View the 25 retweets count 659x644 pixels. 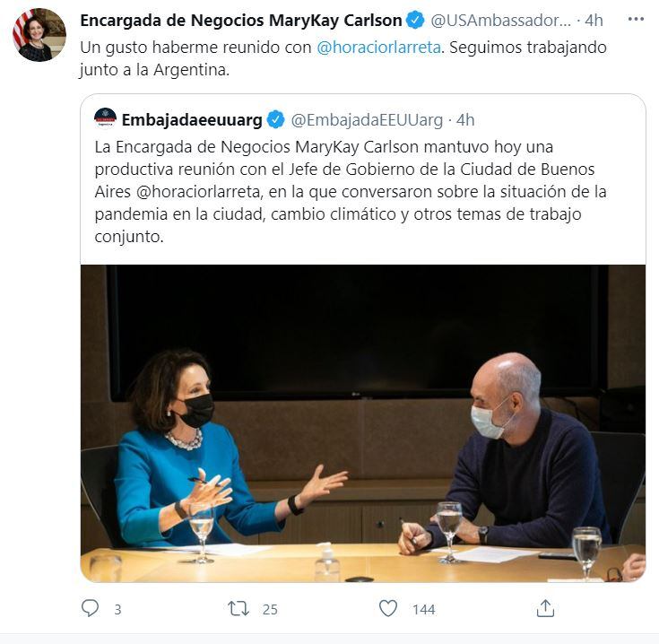click(x=270, y=610)
